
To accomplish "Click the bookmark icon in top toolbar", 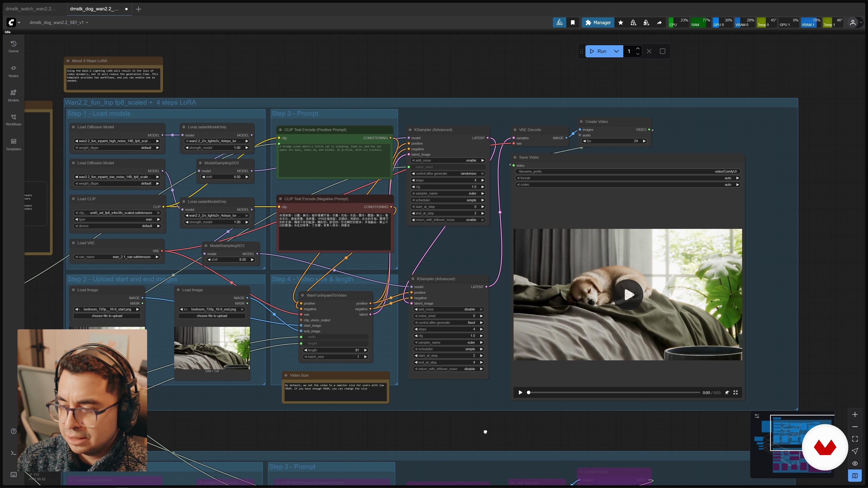I will click(573, 23).
